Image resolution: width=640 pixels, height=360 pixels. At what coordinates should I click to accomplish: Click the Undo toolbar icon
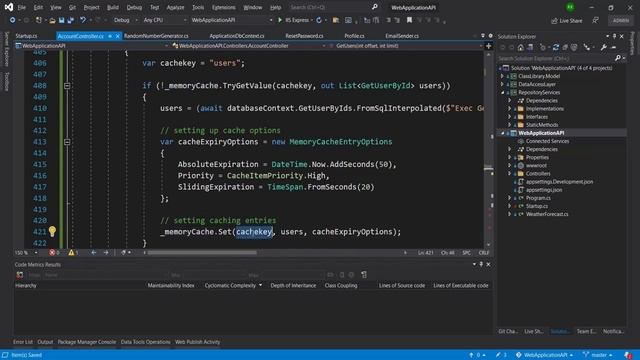tap(83, 20)
